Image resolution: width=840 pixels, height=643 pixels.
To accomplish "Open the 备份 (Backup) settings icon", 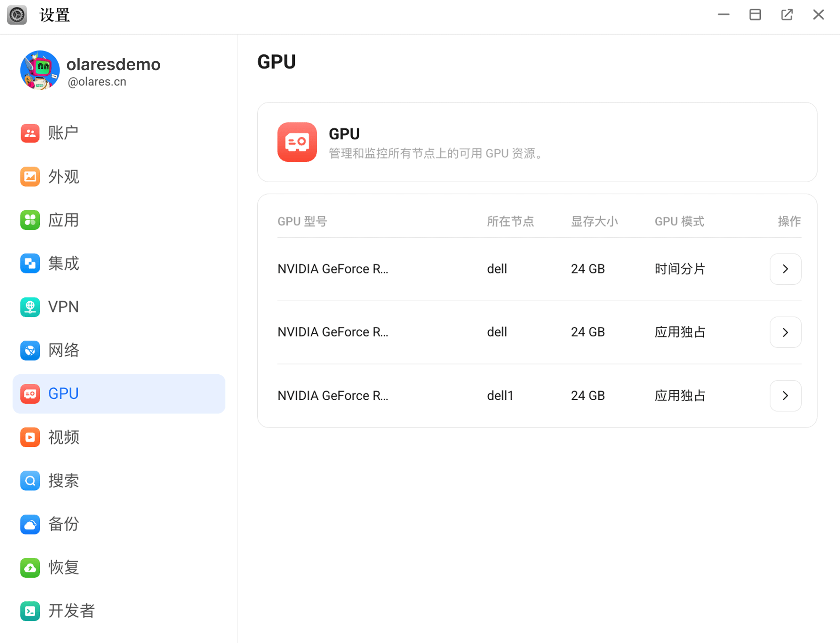I will coord(30,524).
